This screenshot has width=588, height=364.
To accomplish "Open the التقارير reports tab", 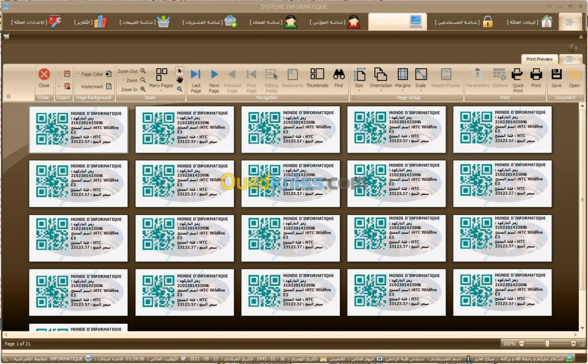I will click(91, 22).
